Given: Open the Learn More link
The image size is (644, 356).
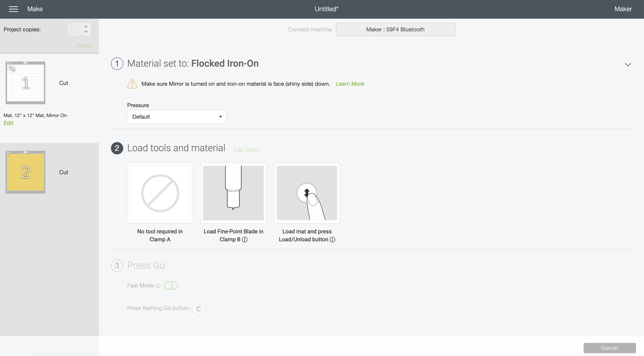Looking at the screenshot, I should [x=349, y=84].
